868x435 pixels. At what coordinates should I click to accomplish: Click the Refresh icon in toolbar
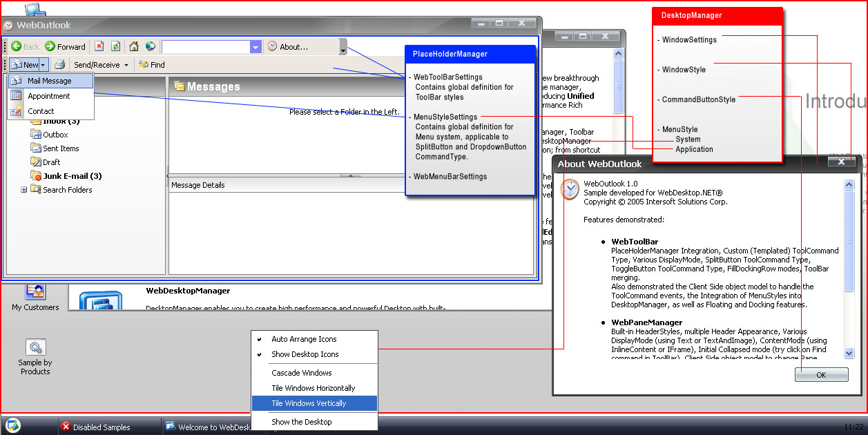pos(115,47)
